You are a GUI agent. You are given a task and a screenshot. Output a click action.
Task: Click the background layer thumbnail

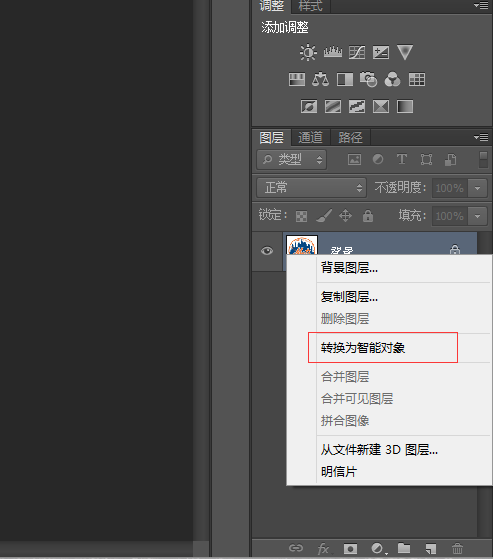point(302,245)
